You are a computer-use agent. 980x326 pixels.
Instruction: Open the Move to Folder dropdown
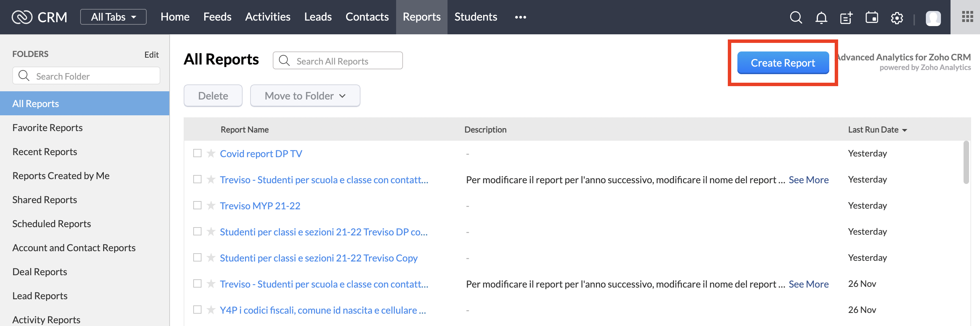tap(305, 96)
